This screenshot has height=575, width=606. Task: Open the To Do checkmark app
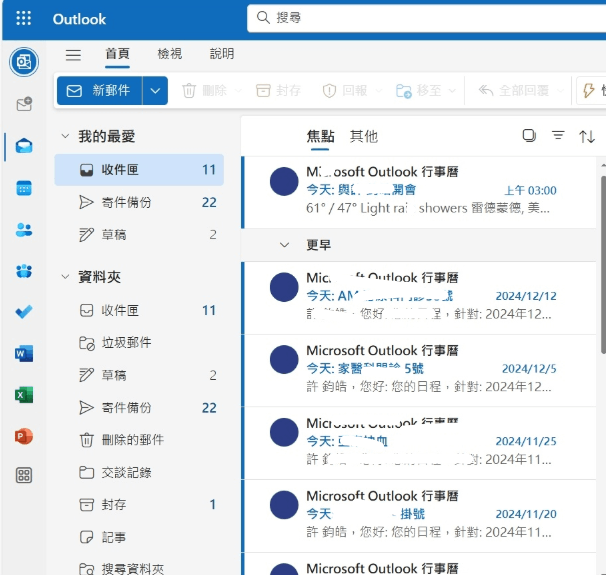(x=24, y=312)
